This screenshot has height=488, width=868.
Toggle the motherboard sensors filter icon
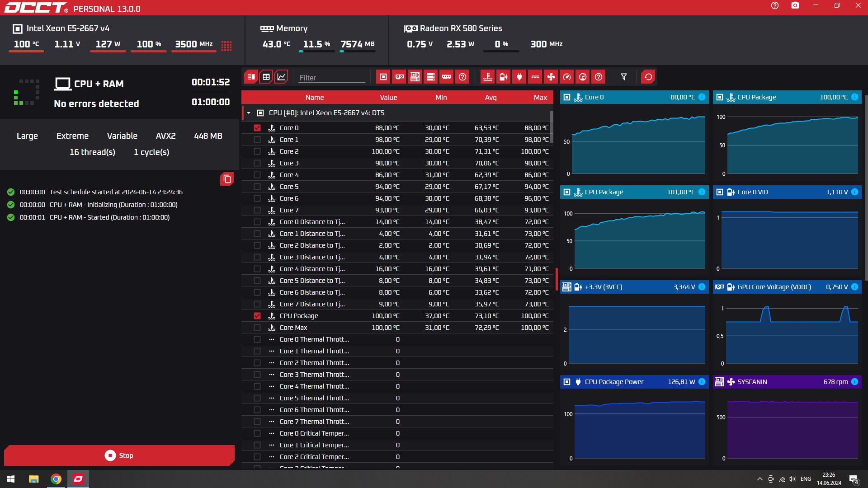415,77
